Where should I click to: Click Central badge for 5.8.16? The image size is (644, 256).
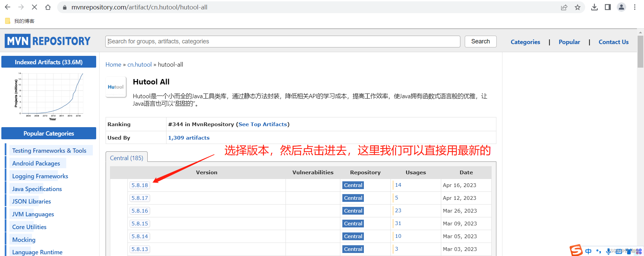tap(353, 211)
